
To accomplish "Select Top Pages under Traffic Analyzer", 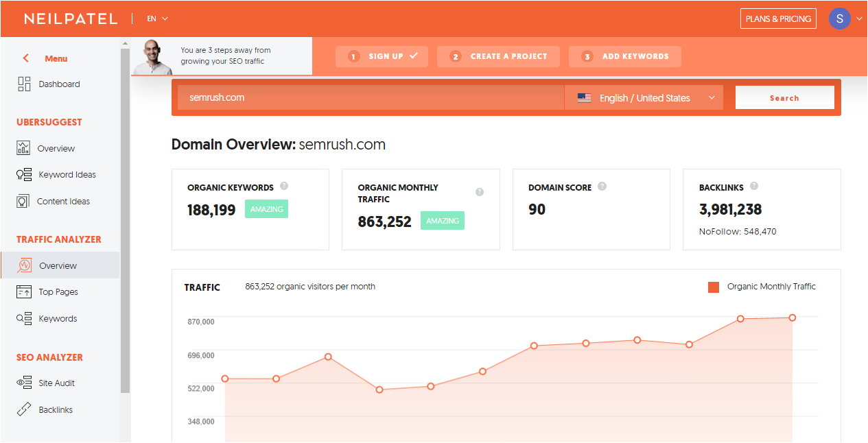I will pyautogui.click(x=58, y=292).
